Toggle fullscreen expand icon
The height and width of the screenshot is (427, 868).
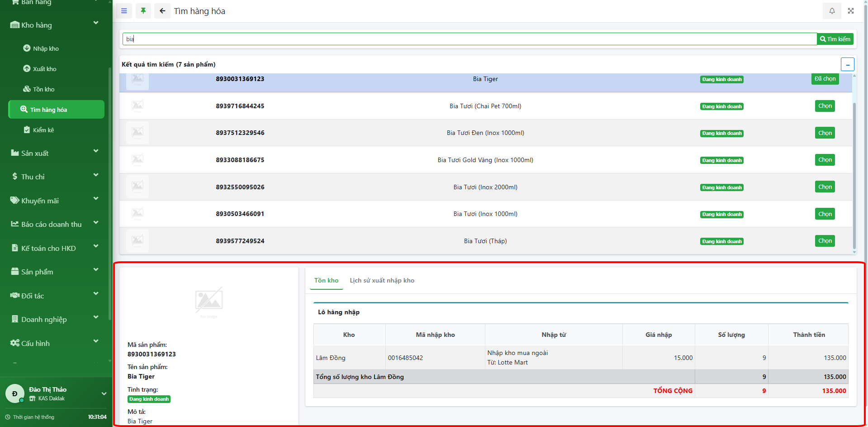pos(851,11)
